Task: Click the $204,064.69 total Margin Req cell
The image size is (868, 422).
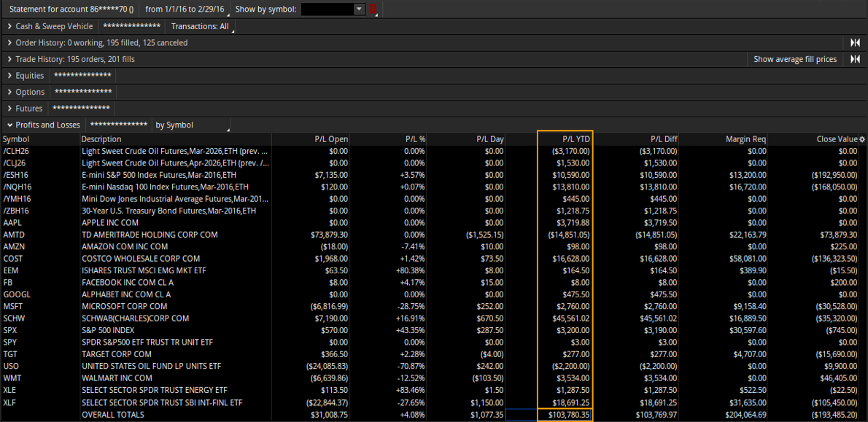Action: pyautogui.click(x=724, y=414)
